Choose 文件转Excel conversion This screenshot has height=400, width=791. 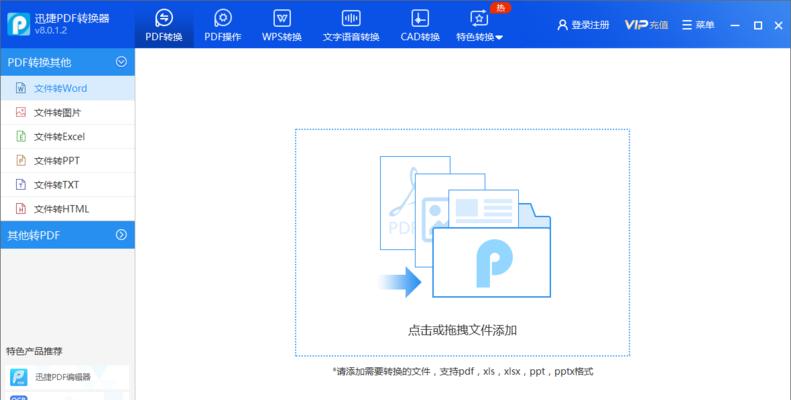(x=68, y=137)
